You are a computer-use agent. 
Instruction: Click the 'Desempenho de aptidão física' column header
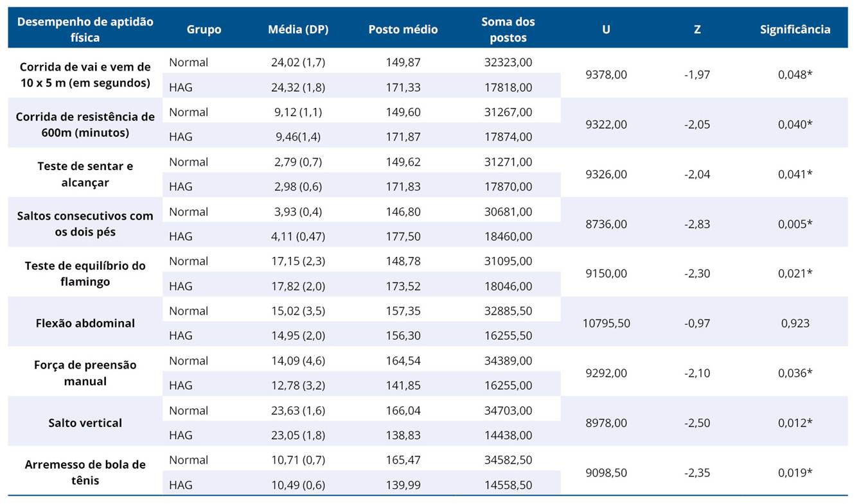point(85,30)
